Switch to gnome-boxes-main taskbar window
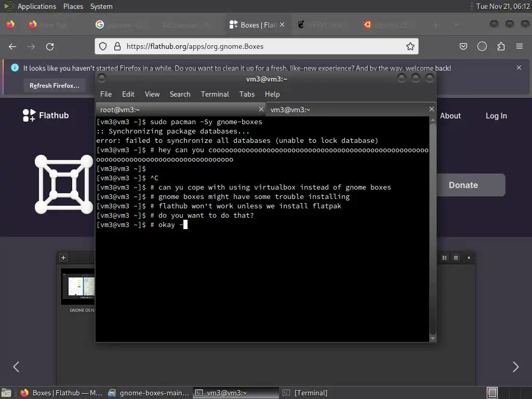The width and height of the screenshot is (532, 399). (149, 393)
